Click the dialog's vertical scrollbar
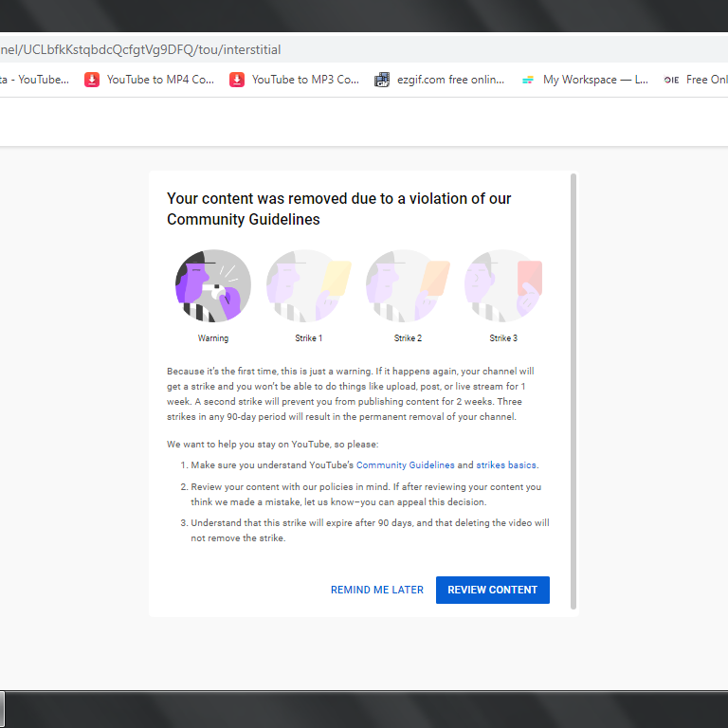This screenshot has height=728, width=728. pos(573,391)
